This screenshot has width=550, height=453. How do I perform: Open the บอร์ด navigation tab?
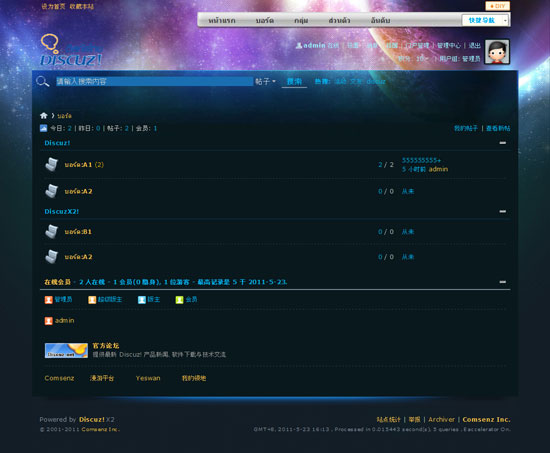pos(265,20)
